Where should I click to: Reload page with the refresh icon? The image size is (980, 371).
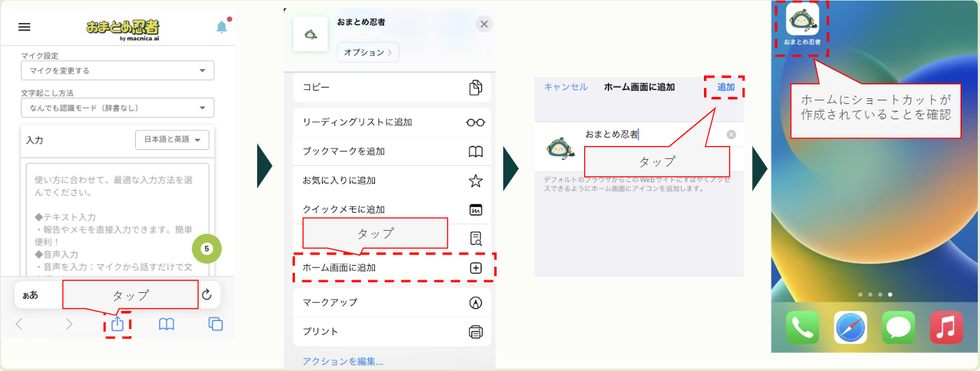click(x=206, y=294)
